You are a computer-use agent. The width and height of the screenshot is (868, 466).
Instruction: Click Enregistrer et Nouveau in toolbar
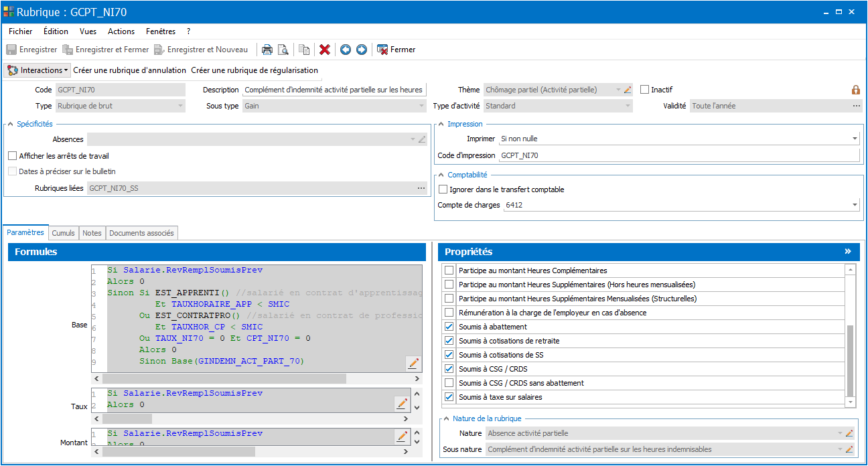[201, 50]
